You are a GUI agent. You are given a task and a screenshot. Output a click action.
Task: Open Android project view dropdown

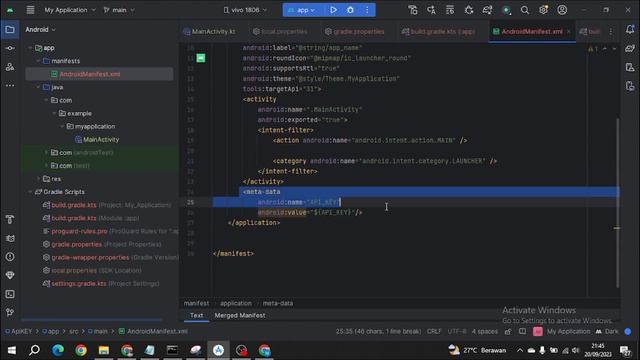[x=40, y=29]
